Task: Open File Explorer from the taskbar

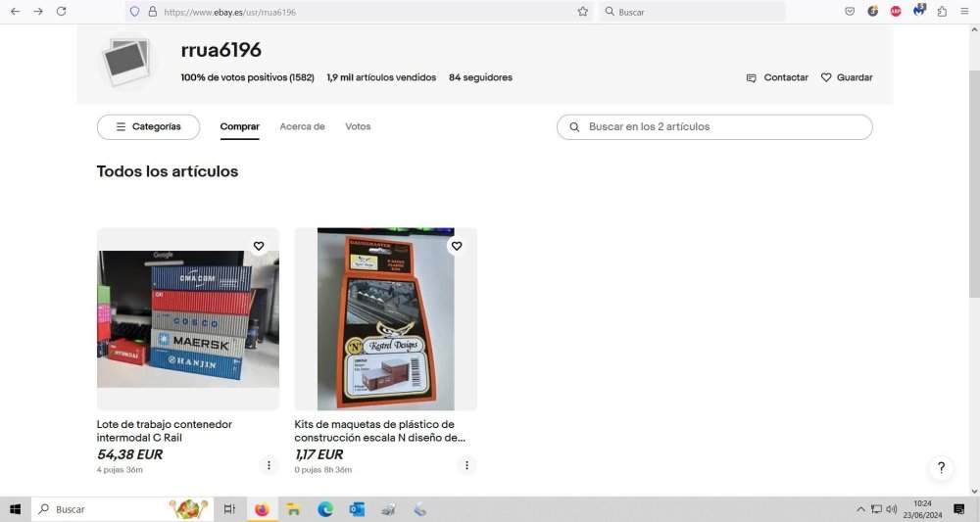Action: 293,509
